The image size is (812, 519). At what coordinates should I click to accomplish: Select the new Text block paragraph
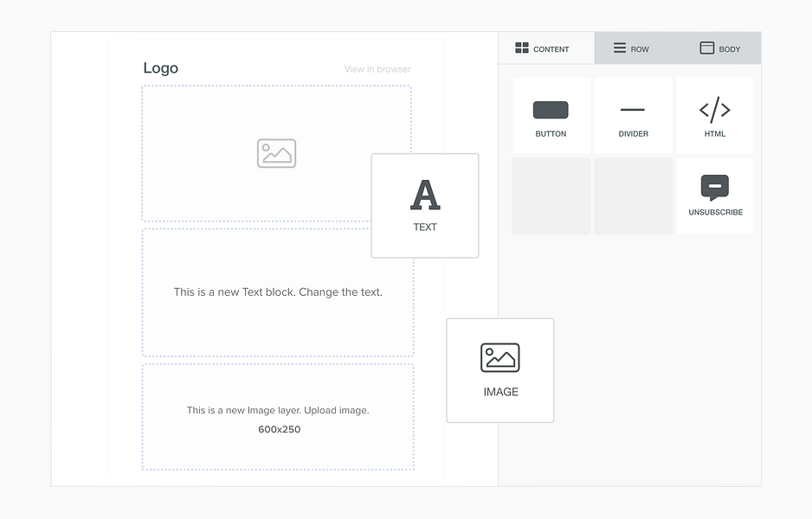click(x=278, y=292)
